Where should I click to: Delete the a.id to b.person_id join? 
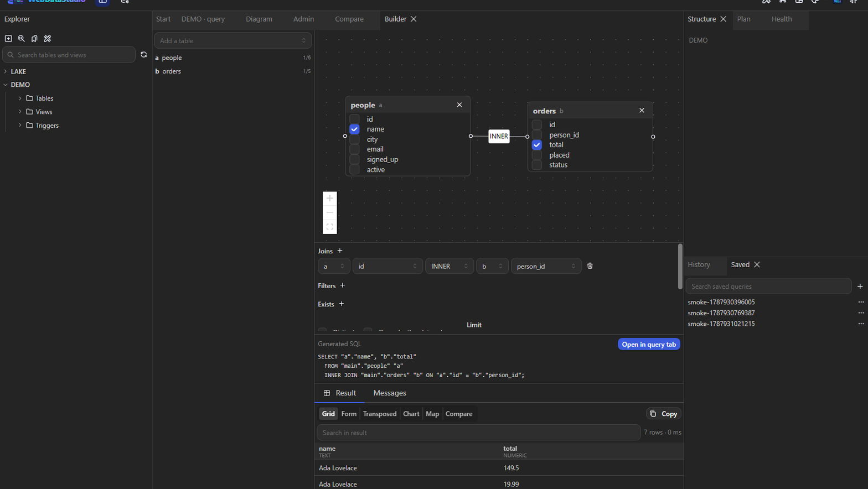(590, 266)
